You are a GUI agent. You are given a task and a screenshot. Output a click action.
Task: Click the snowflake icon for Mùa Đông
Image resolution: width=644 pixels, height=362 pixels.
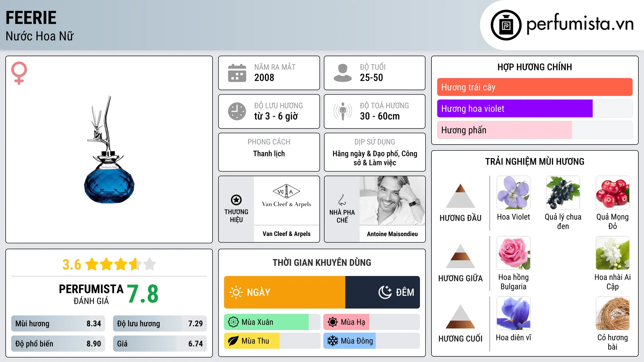pos(333,341)
